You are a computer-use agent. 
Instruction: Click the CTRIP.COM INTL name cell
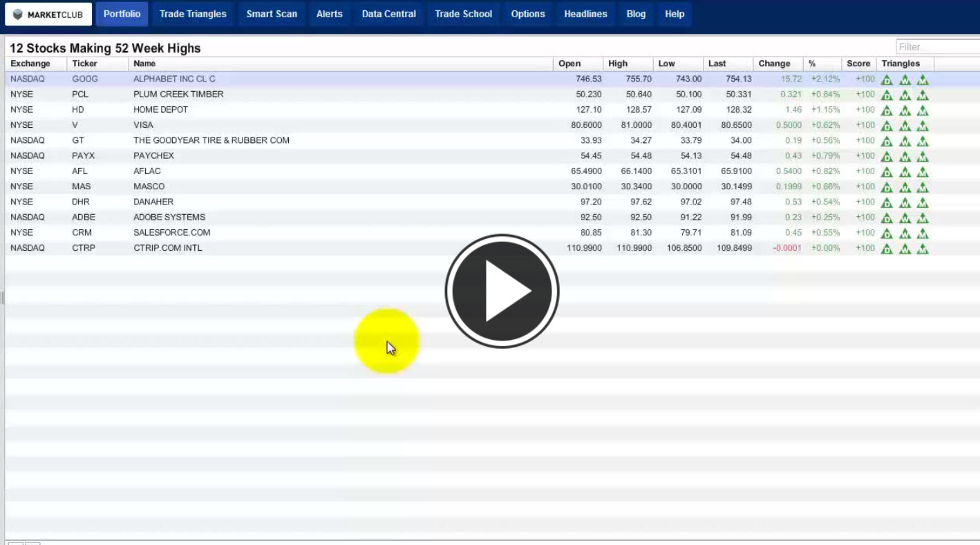[168, 247]
